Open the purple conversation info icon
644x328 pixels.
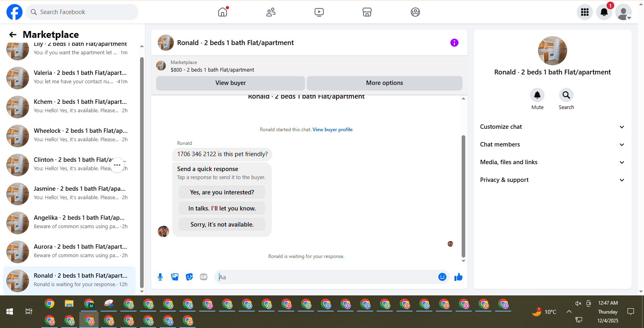(454, 43)
